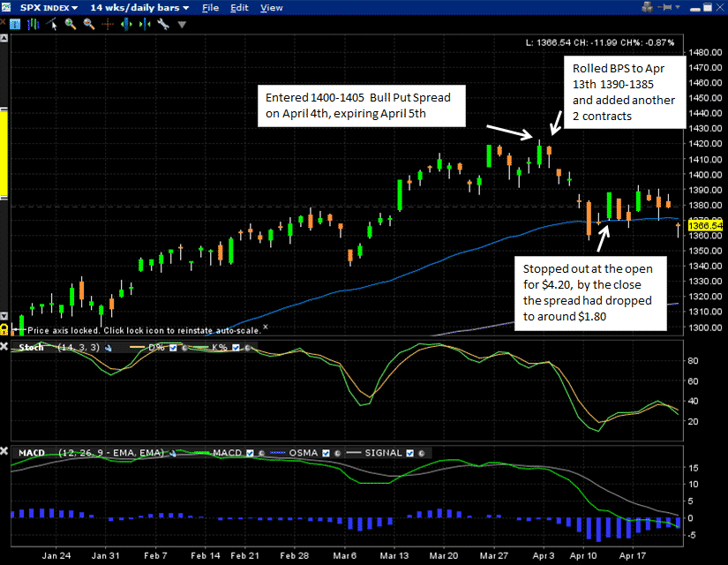This screenshot has width=728, height=565.
Task: Uncheck the D% line in the Stoch panel
Action: 173,347
